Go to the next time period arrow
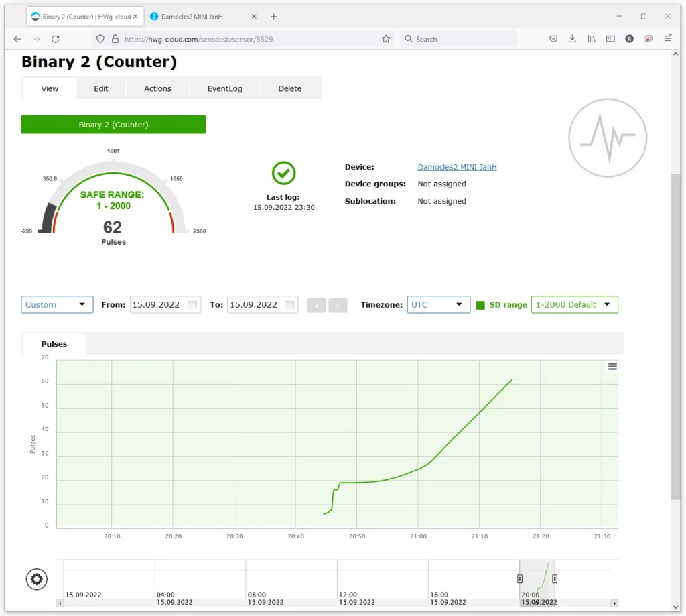Image resolution: width=686 pixels, height=616 pixels. 338,305
